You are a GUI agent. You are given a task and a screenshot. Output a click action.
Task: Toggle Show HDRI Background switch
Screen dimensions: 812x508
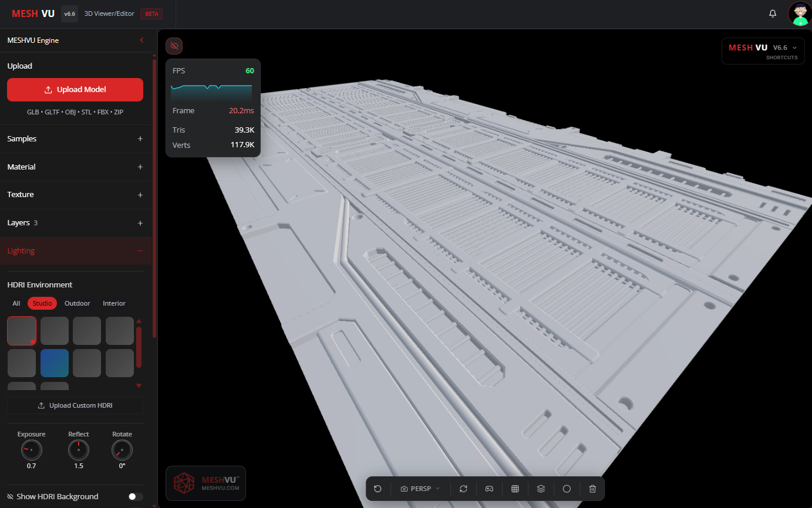click(136, 497)
